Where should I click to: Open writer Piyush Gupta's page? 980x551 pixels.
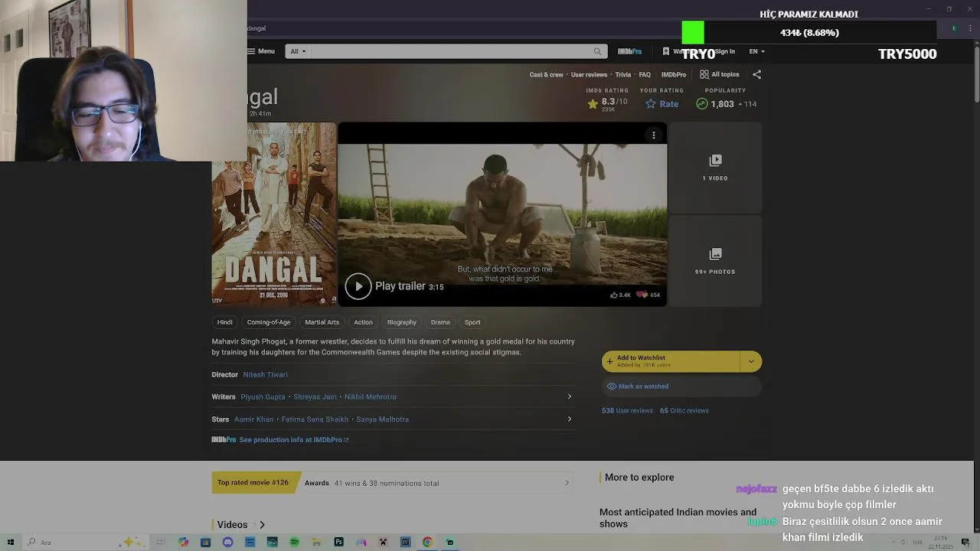(x=263, y=396)
